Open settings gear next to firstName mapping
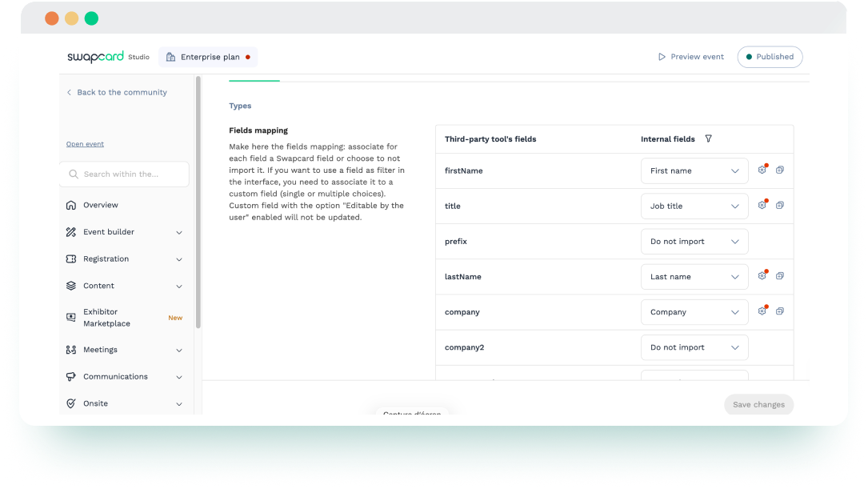 tap(762, 170)
